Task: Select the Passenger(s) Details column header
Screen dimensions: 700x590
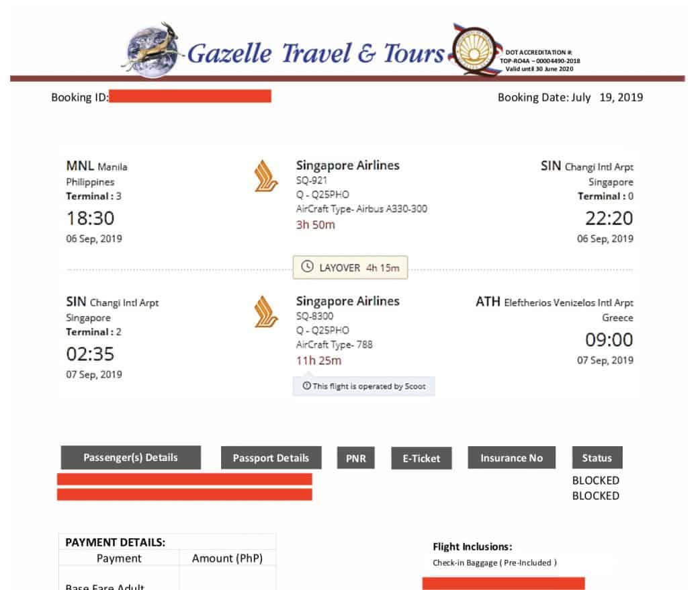Action: 130,458
